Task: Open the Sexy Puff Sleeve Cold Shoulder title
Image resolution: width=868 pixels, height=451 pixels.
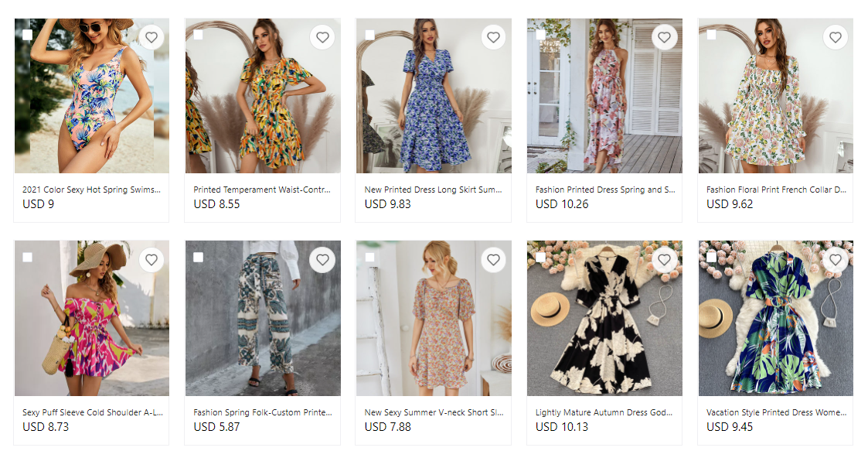Action: coord(92,412)
